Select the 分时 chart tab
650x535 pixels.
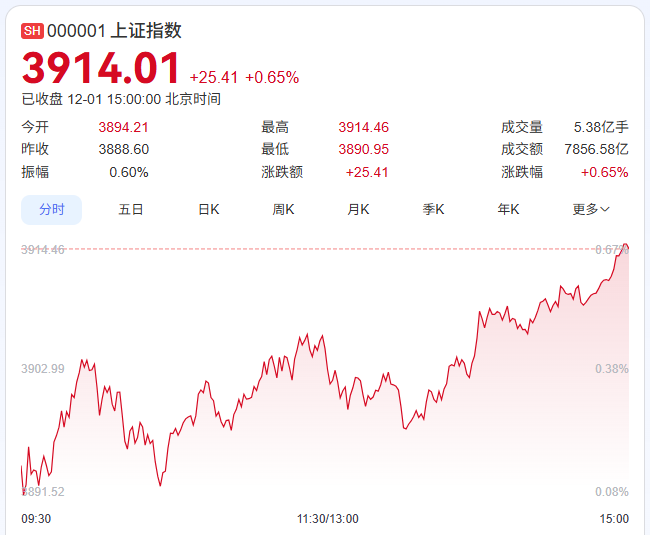pos(51,209)
